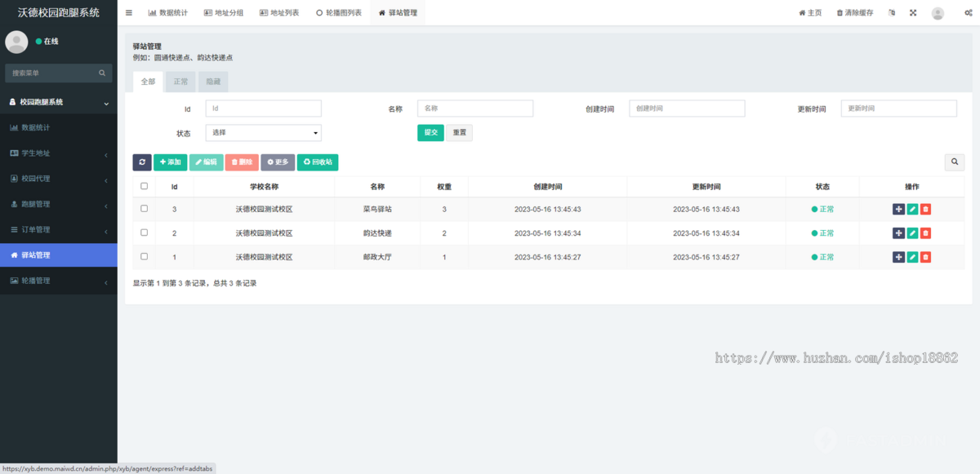Image resolution: width=980 pixels, height=474 pixels.
Task: Click the 创建时间 filter input field
Action: 686,109
